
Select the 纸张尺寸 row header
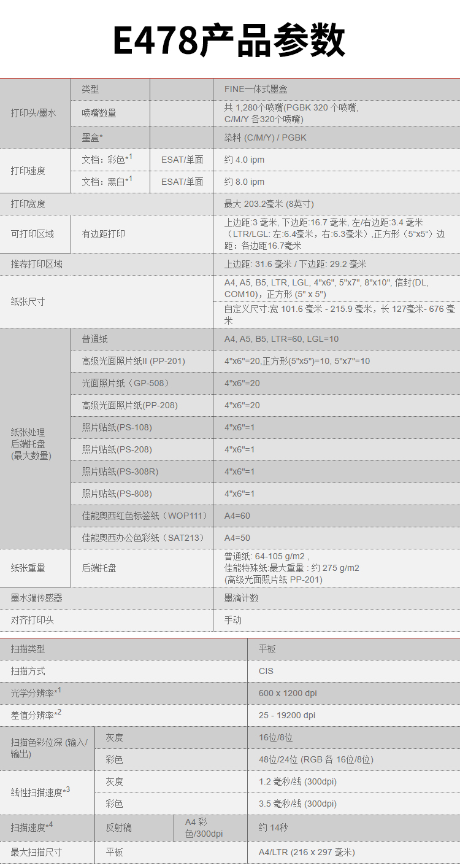(107, 301)
